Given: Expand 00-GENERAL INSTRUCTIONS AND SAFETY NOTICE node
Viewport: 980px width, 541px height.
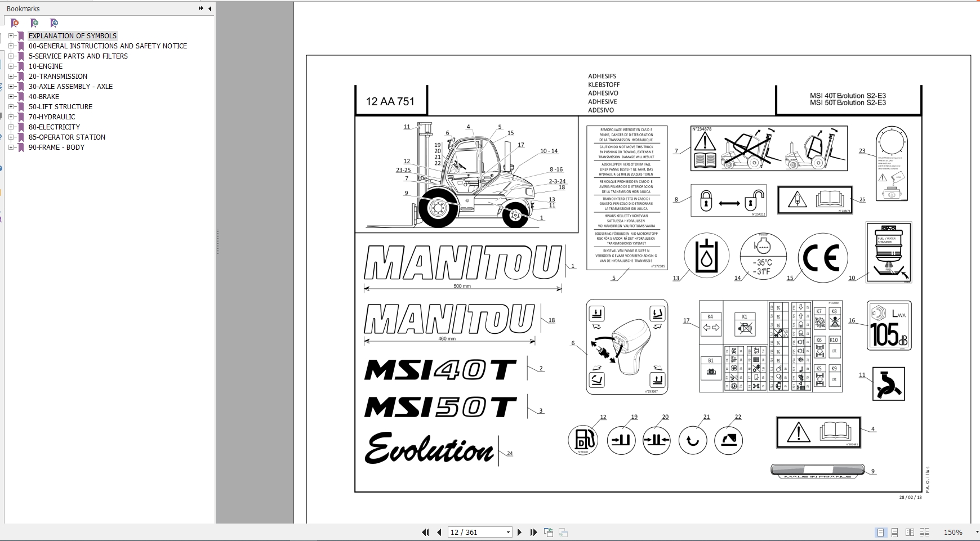Looking at the screenshot, I should pos(11,46).
